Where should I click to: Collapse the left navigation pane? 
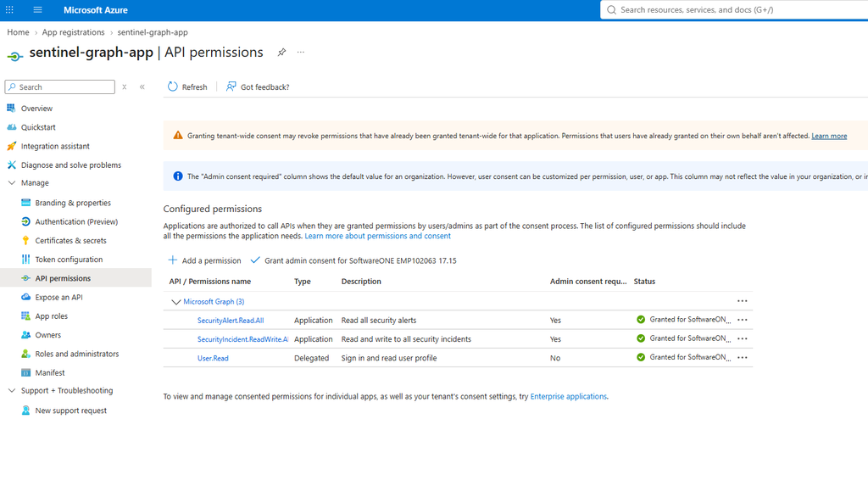[x=142, y=87]
